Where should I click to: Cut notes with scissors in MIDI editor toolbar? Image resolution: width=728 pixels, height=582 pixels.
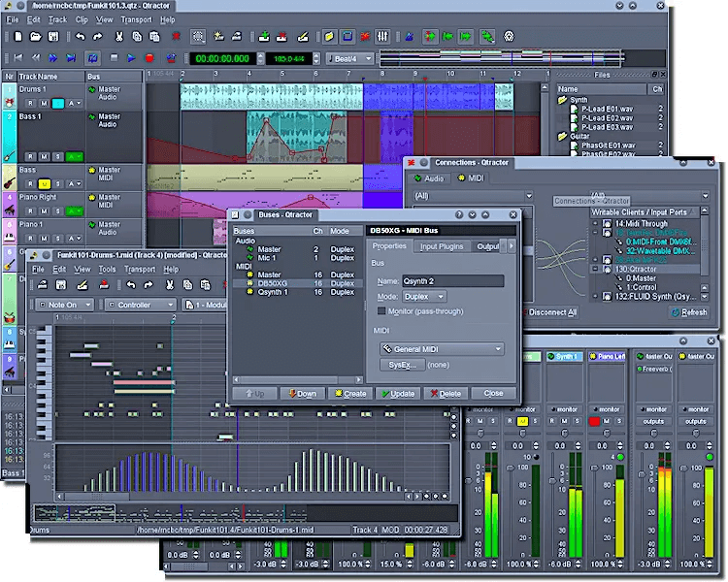pos(170,284)
